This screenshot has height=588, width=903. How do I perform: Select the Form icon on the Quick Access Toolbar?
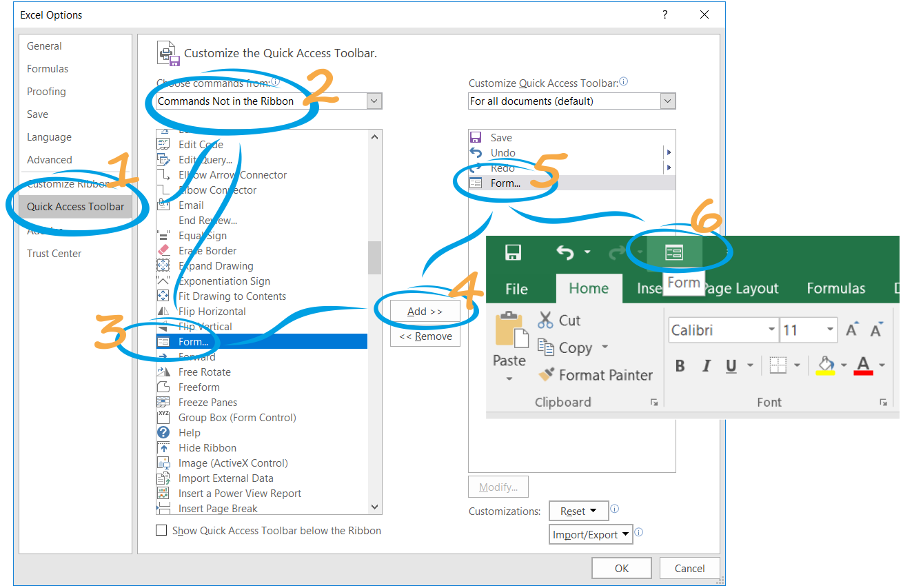click(673, 252)
